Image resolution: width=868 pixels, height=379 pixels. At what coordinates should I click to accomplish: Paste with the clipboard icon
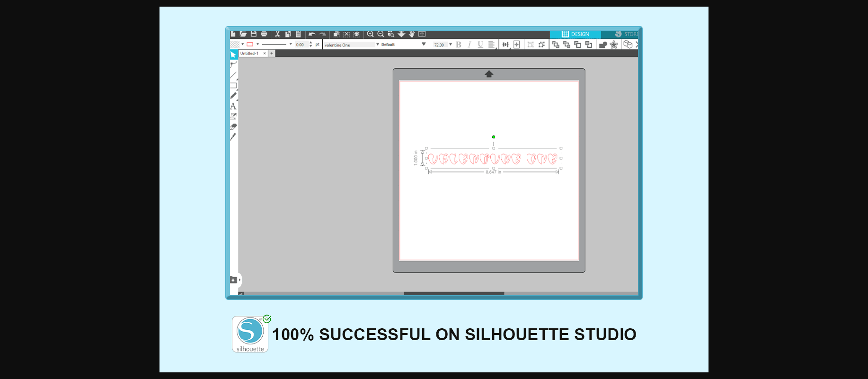[298, 34]
